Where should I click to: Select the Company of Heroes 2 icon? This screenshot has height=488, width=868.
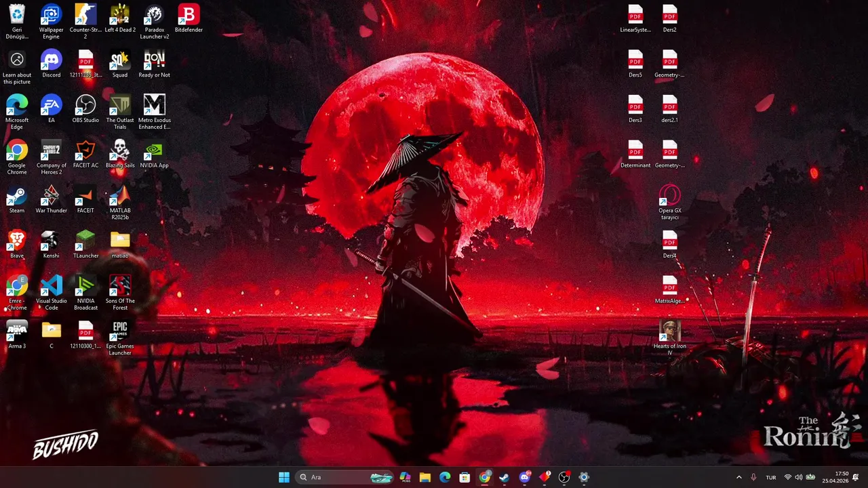(x=52, y=157)
